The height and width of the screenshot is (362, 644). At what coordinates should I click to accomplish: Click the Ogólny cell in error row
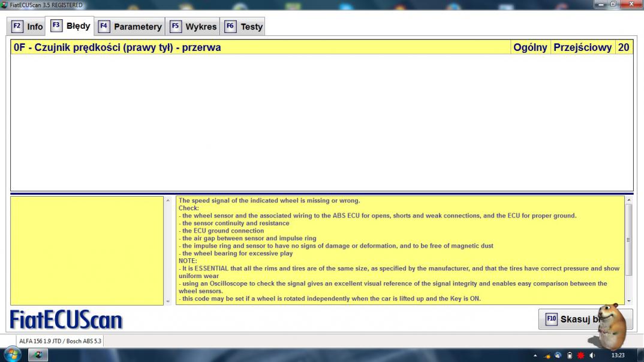click(x=530, y=47)
